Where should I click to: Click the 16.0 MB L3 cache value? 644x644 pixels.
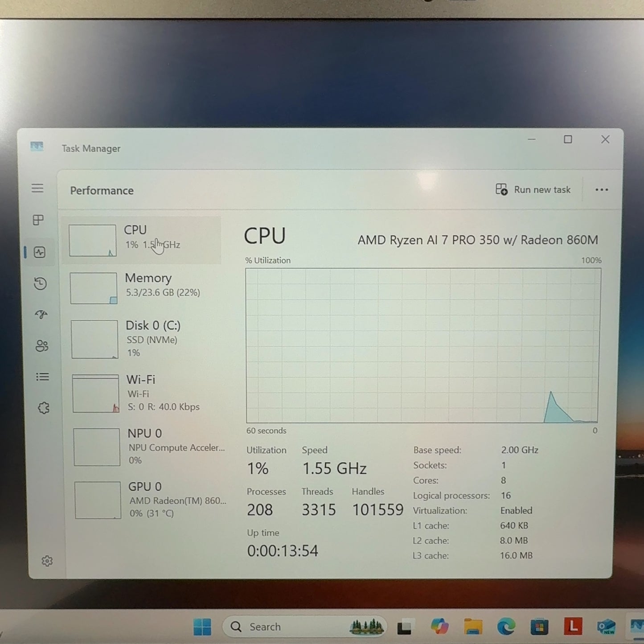pyautogui.click(x=516, y=556)
